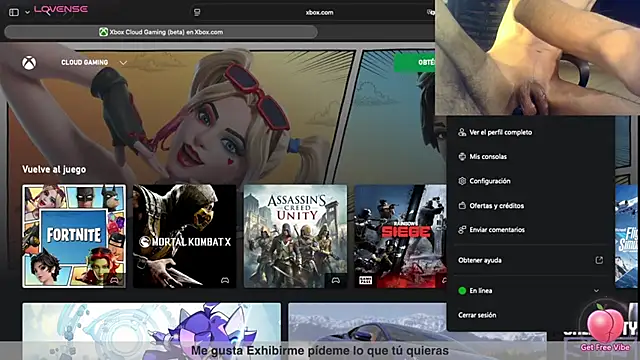Image resolution: width=640 pixels, height=360 pixels.
Task: Expand the En línea status chevron
Action: point(596,291)
